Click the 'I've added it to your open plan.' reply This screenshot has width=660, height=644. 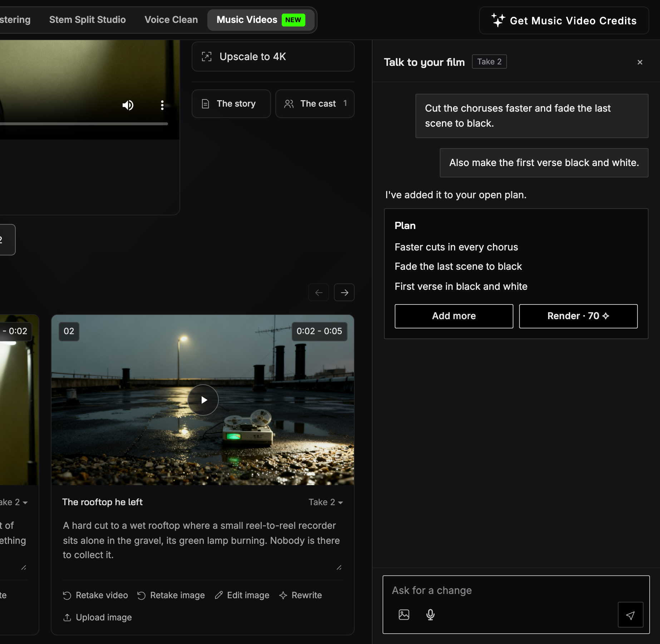click(456, 195)
